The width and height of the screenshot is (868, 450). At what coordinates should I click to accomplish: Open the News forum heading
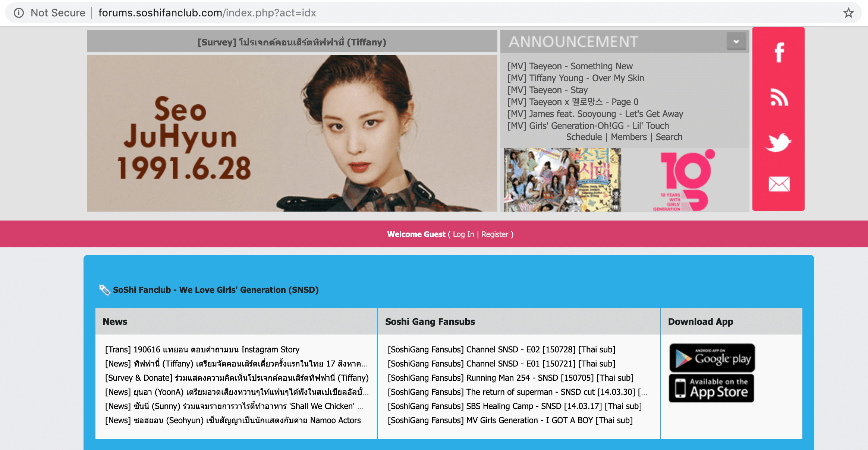[x=115, y=321]
